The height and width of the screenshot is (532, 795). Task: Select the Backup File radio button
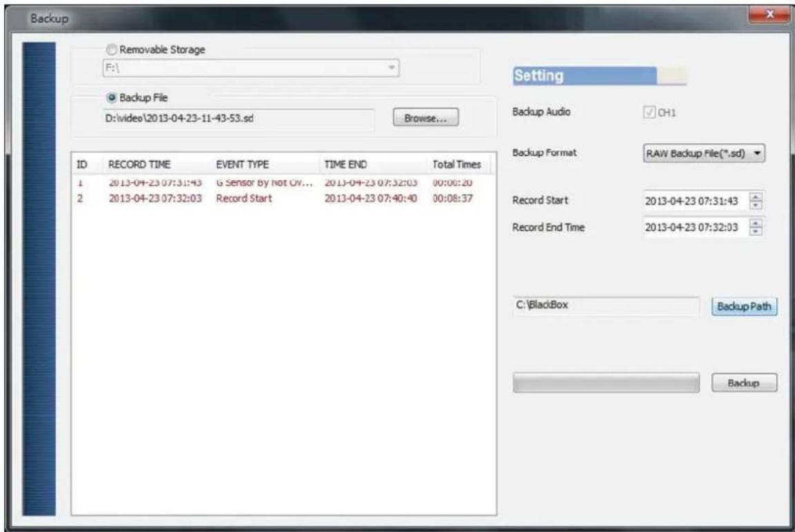pyautogui.click(x=111, y=97)
